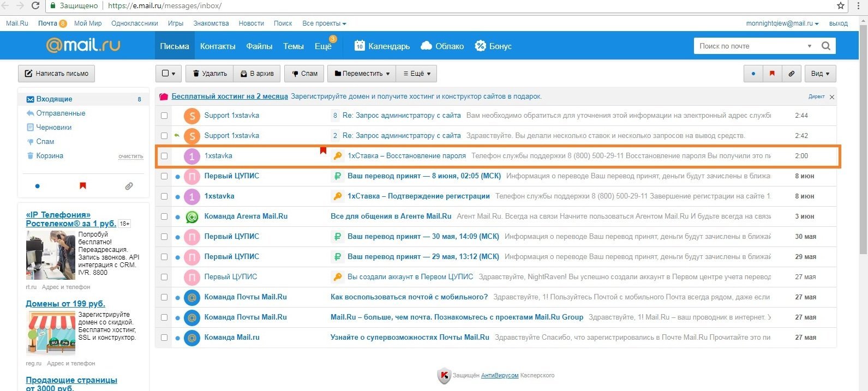The image size is (868, 391).
Task: Close the Бесплатный хостинг ad banner
Action: click(831, 97)
